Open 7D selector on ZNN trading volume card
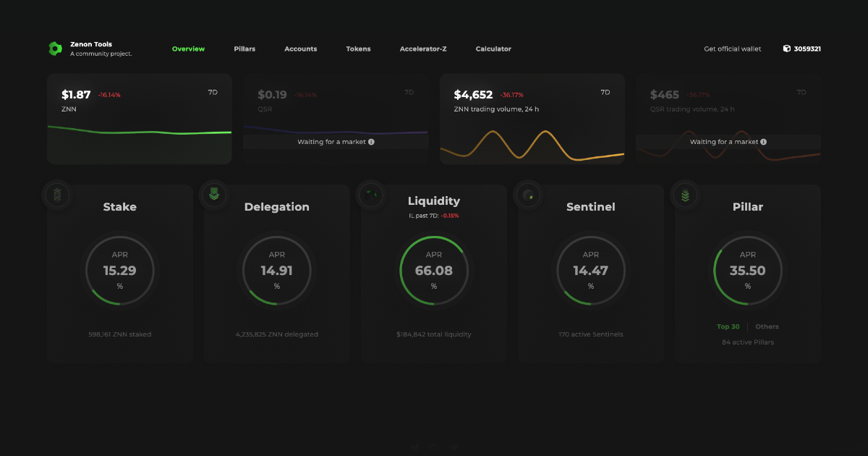Screen dimensions: 868x456 [605, 93]
